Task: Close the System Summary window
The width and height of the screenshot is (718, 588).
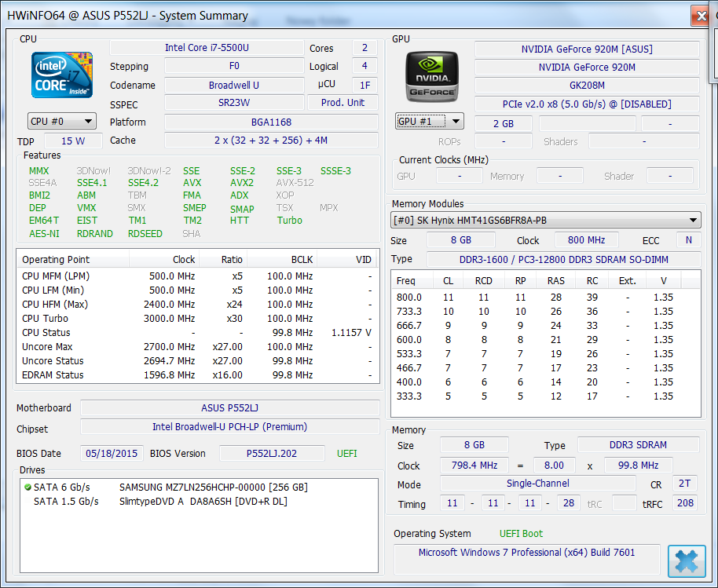Action: [x=701, y=16]
